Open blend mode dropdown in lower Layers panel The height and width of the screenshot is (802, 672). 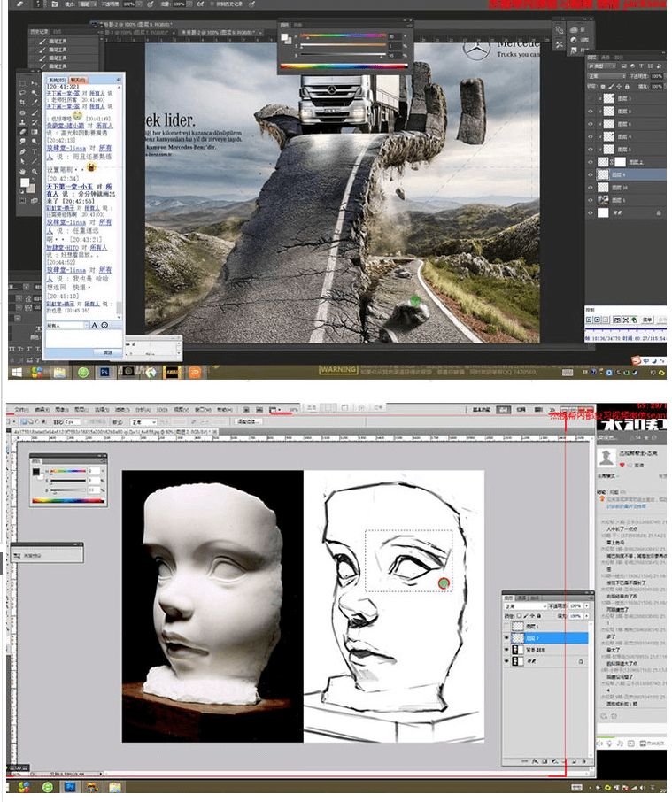pos(526,606)
